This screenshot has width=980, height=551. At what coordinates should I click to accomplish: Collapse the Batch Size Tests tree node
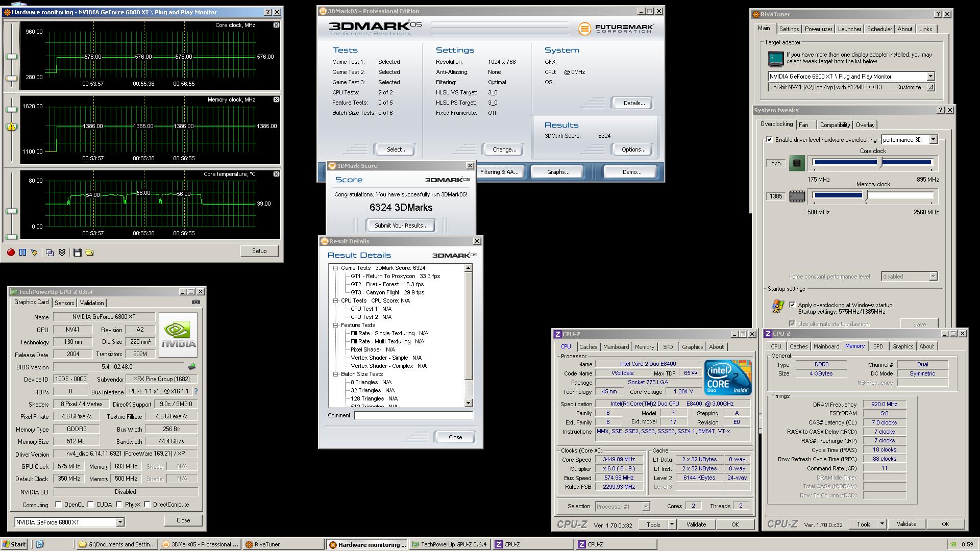336,374
